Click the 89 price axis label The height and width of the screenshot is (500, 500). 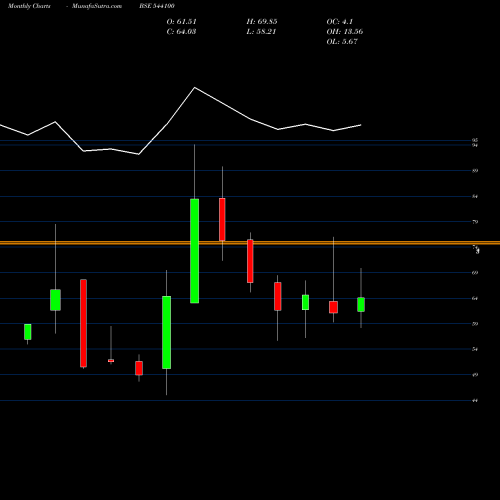(x=475, y=171)
